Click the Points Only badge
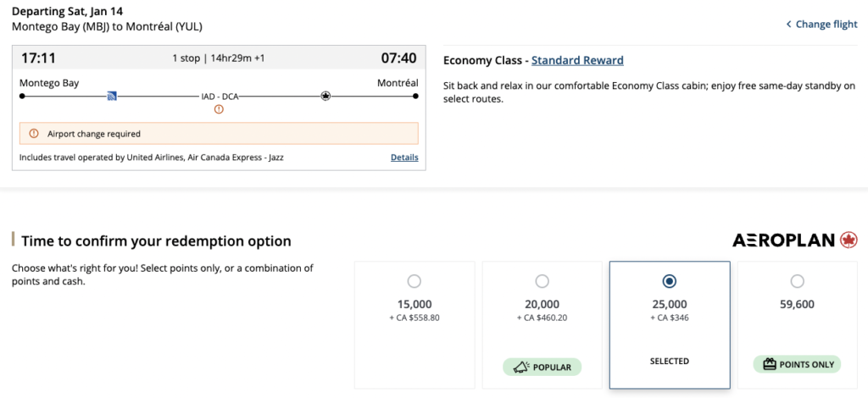This screenshot has width=868, height=398. pyautogui.click(x=805, y=365)
